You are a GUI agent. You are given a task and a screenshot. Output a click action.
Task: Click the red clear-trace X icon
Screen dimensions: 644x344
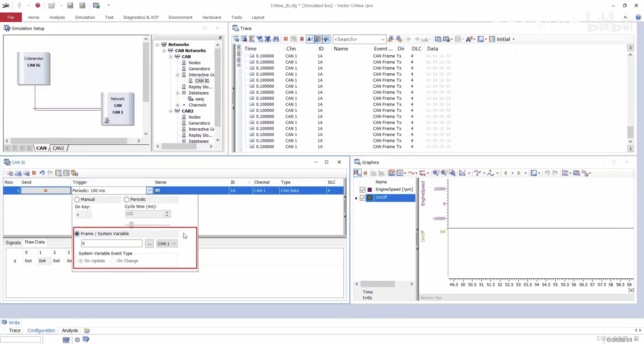point(286,39)
